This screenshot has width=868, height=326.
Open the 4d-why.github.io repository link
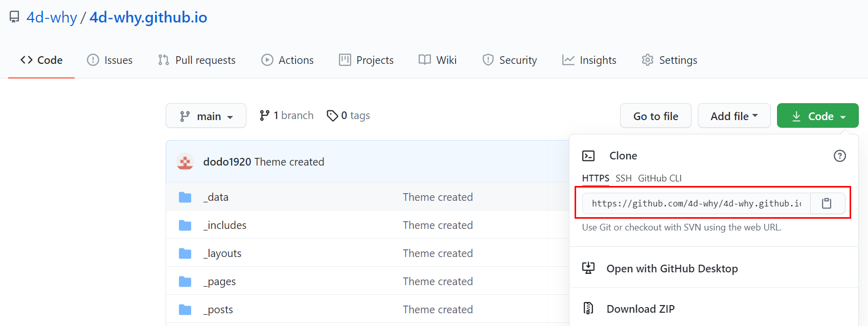click(148, 17)
